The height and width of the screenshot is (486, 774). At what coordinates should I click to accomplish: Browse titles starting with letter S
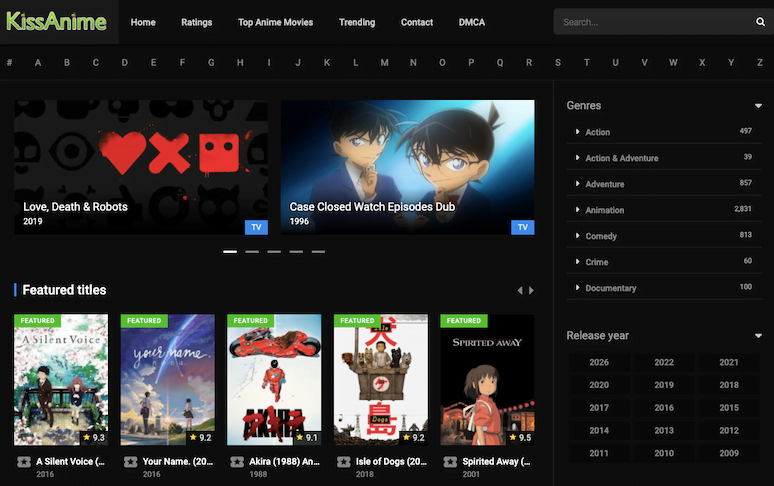tap(558, 63)
